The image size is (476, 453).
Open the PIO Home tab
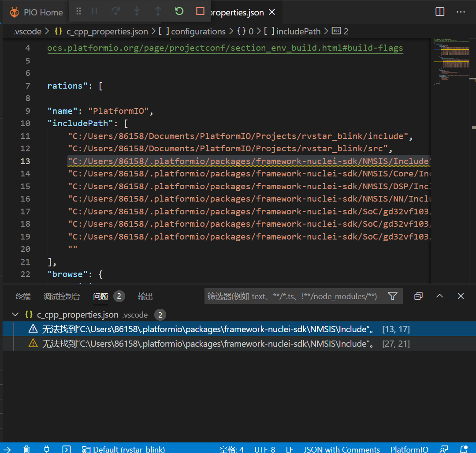(x=36, y=12)
